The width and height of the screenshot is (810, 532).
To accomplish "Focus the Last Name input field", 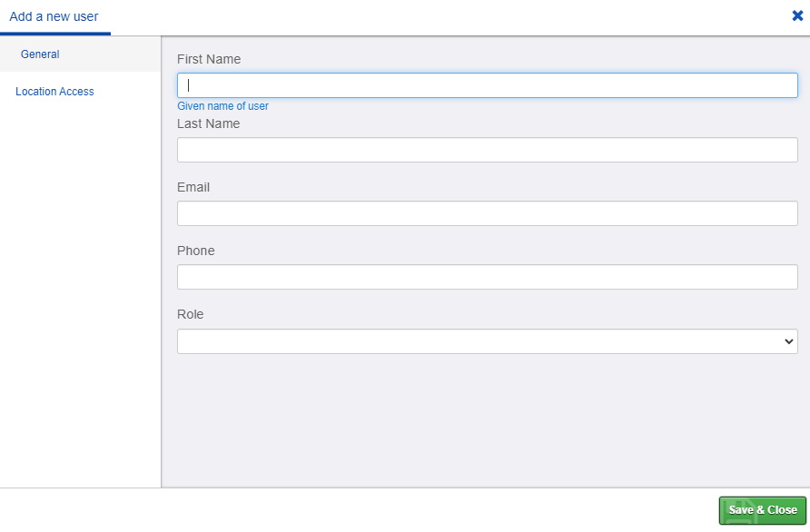I will [x=488, y=149].
